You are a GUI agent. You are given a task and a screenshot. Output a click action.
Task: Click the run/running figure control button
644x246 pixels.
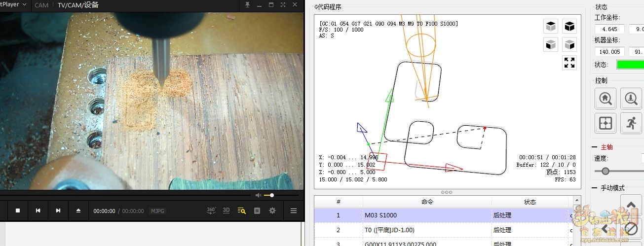[x=631, y=123]
